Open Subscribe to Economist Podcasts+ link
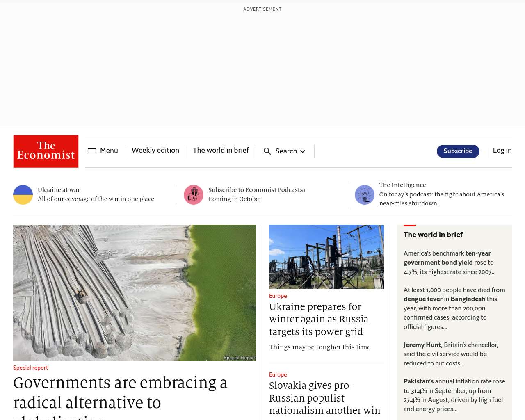 pos(257,190)
